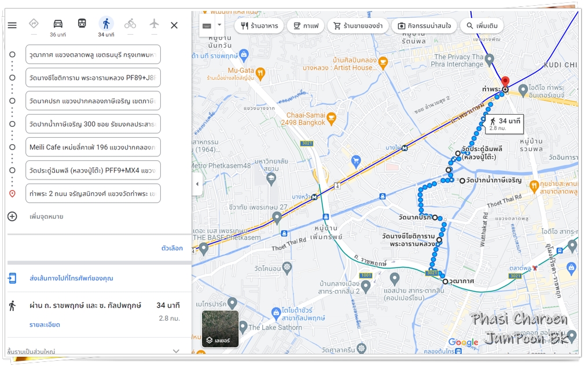Screen dimensions: 588x366
Task: Click The Privacy Tha Phra Interchange pin
Action: pos(489,59)
